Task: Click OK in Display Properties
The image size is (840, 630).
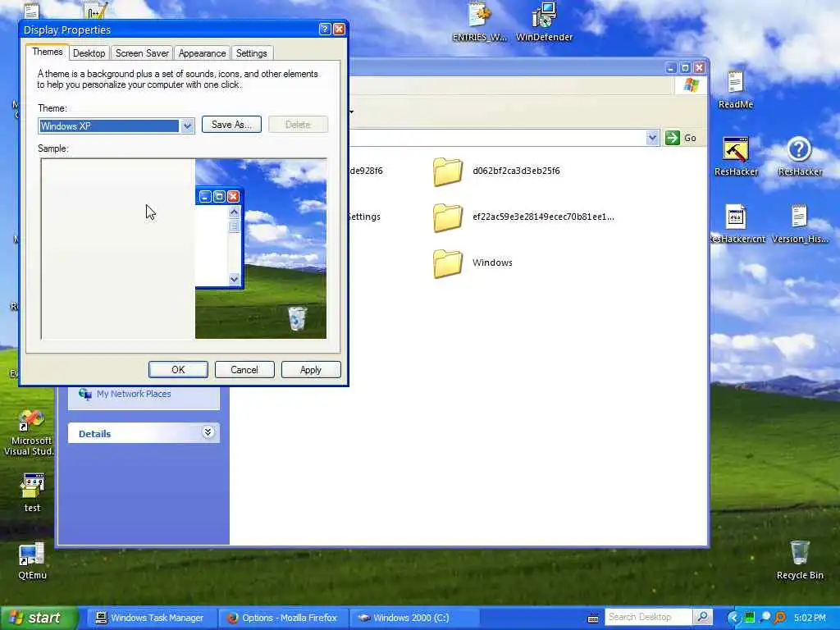Action: click(x=178, y=370)
